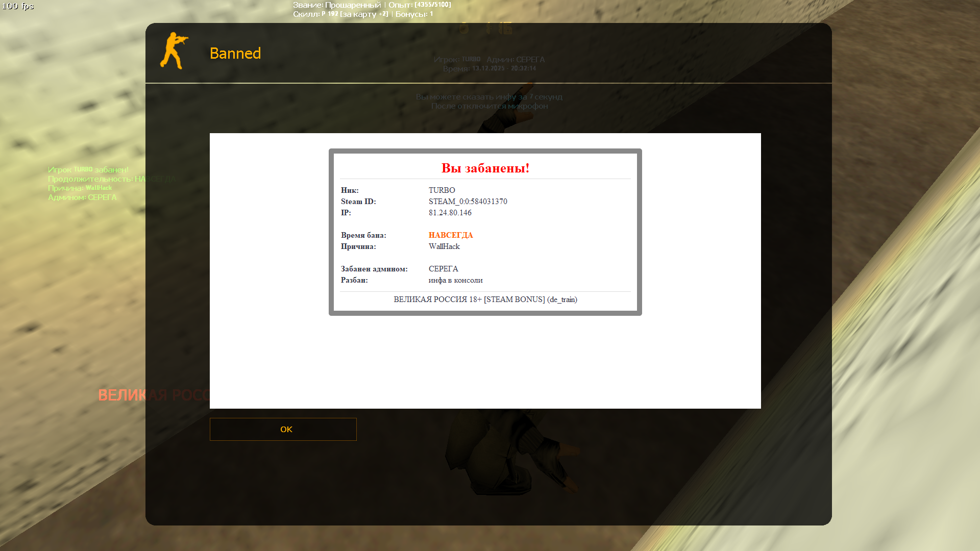Click the 'Звание: Прошаренный' rank text
Image resolution: width=980 pixels, height=551 pixels.
(337, 5)
